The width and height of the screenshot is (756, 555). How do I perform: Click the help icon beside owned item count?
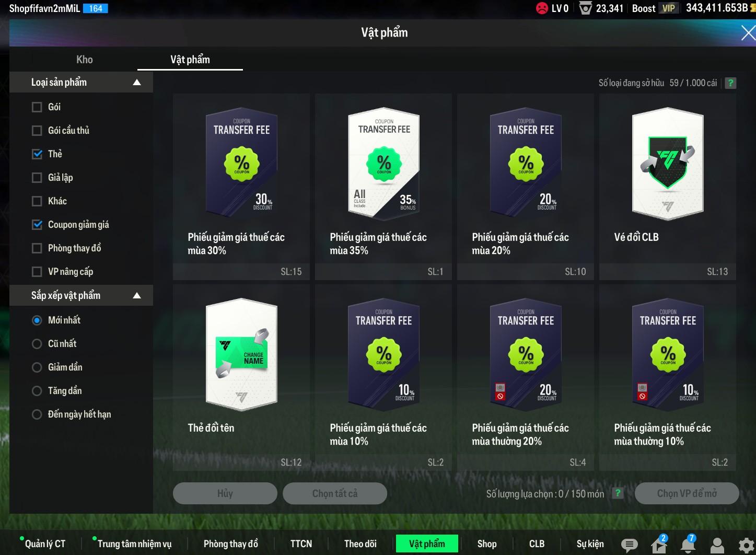tap(730, 83)
